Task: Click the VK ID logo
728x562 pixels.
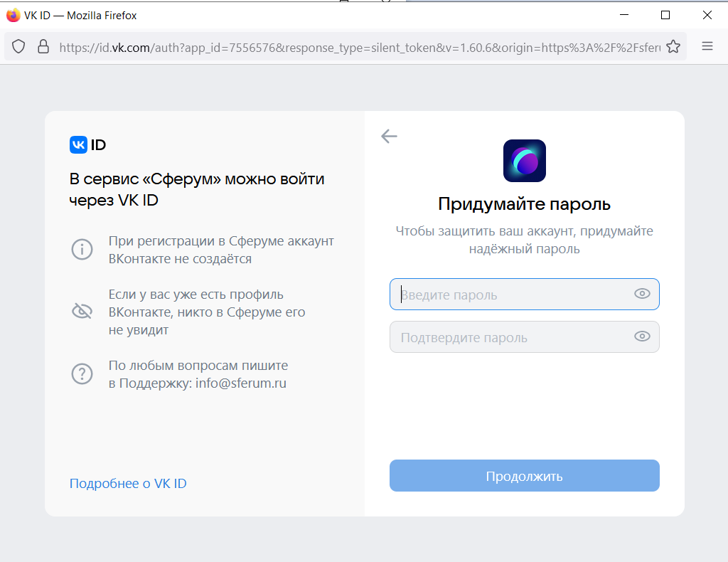Action: pos(87,145)
